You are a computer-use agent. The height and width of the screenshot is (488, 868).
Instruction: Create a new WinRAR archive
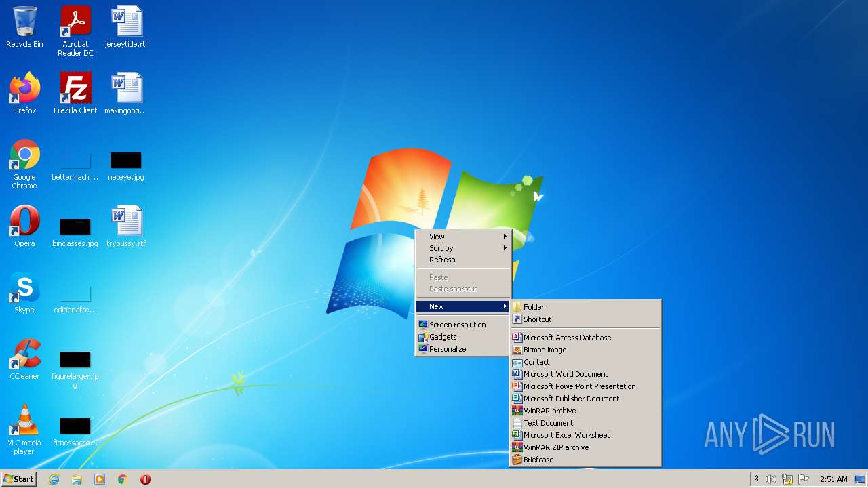[585, 411]
